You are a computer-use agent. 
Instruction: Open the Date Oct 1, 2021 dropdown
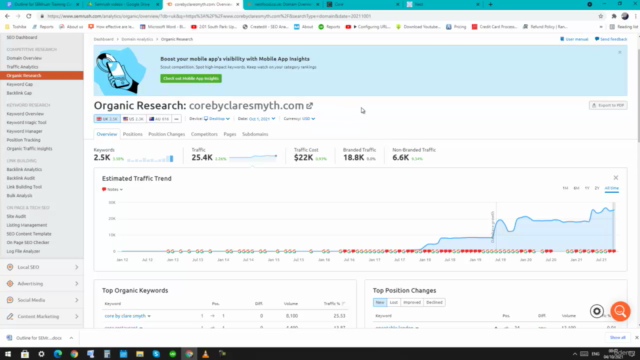tap(262, 119)
